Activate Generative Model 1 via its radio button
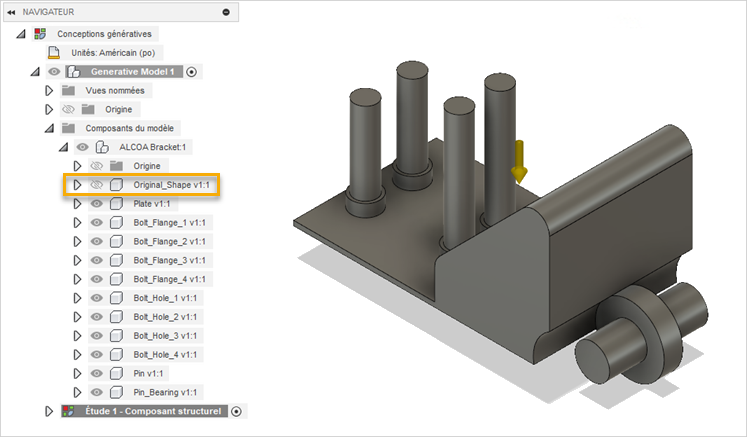 (x=192, y=72)
